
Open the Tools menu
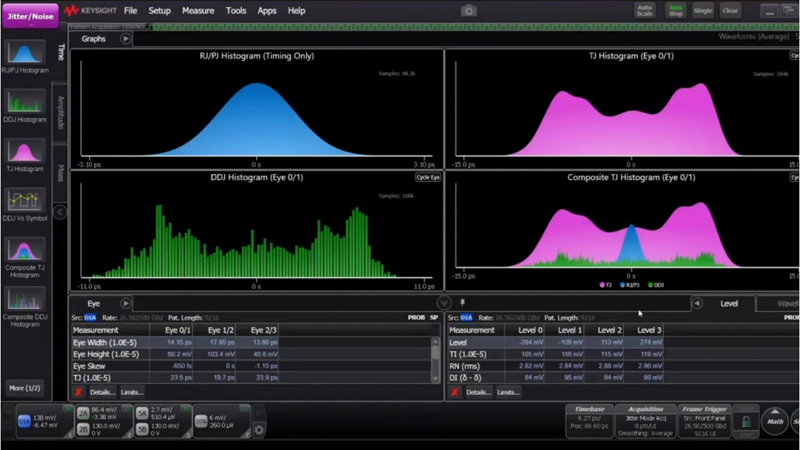[236, 10]
